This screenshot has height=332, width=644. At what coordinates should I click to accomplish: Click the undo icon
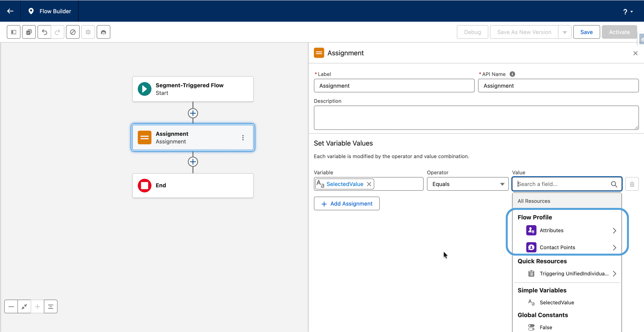[44, 32]
